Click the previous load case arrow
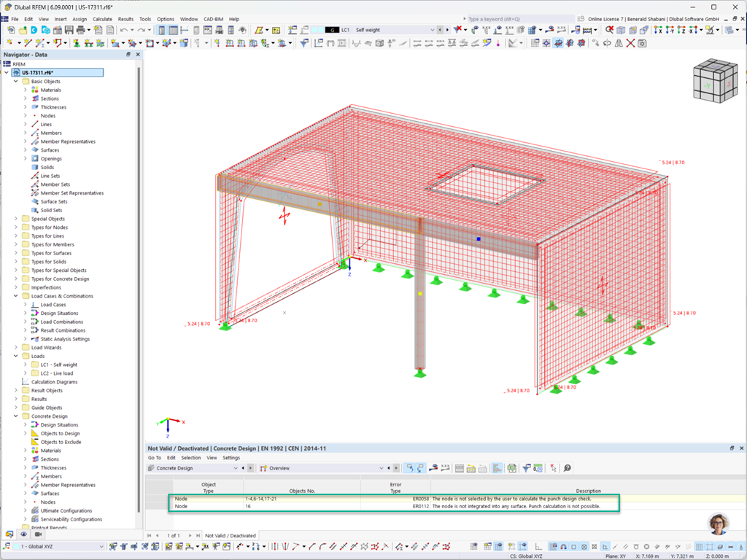The image size is (747, 560). [440, 30]
